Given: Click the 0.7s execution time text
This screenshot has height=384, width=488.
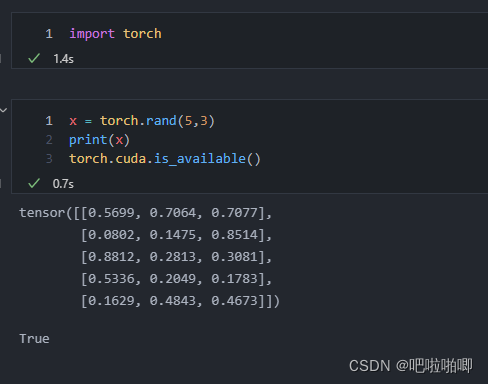Looking at the screenshot, I should (x=63, y=184).
